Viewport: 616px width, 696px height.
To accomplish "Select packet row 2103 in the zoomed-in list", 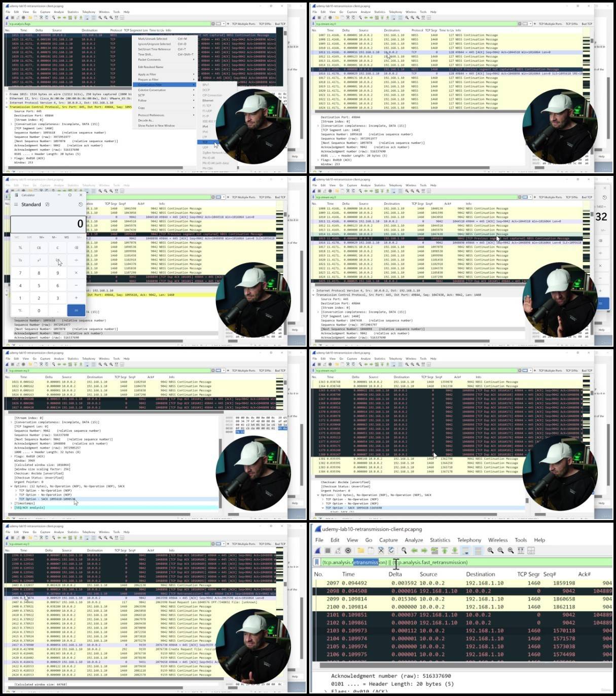I will [x=463, y=631].
